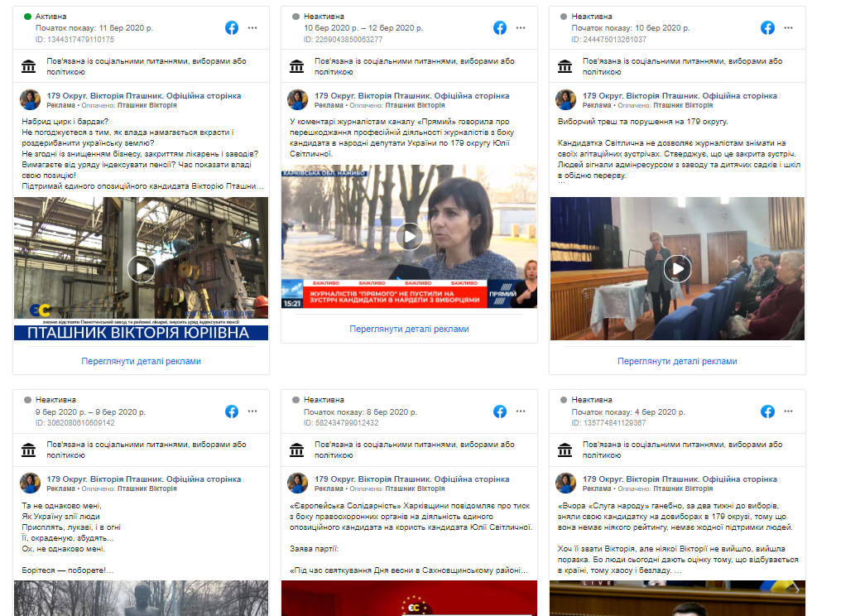This screenshot has height=616, width=865.
Task: Click Facebook icon on ad started 8 бер 2020
Action: (x=500, y=411)
